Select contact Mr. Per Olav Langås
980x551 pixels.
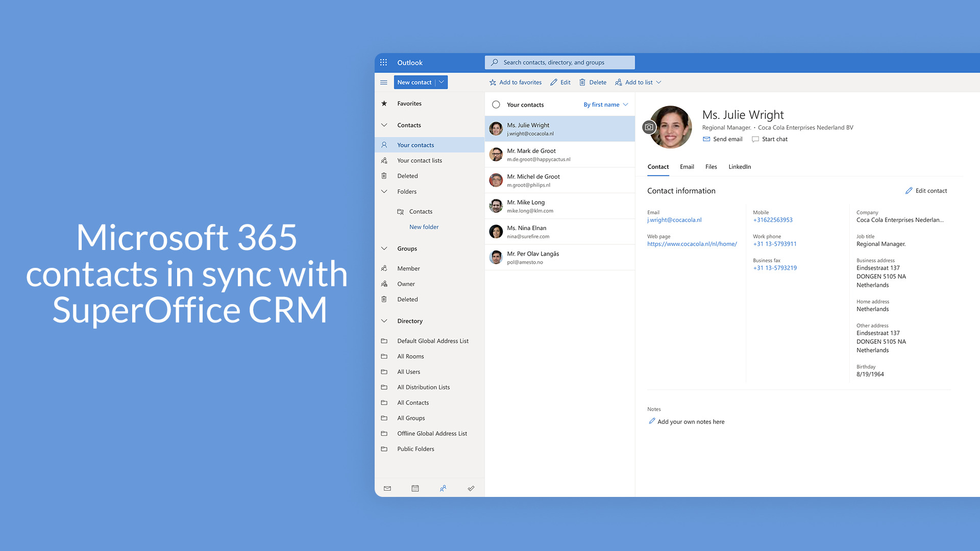tap(560, 258)
